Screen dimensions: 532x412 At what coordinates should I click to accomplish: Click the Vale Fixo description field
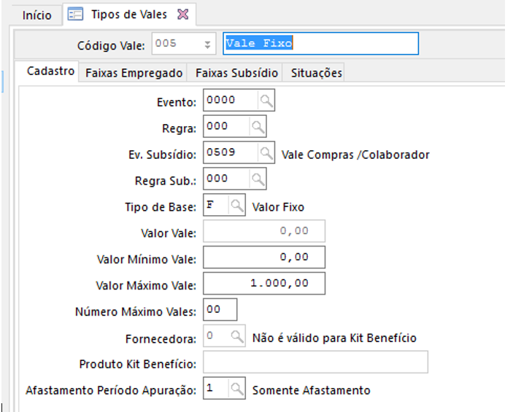tap(321, 44)
